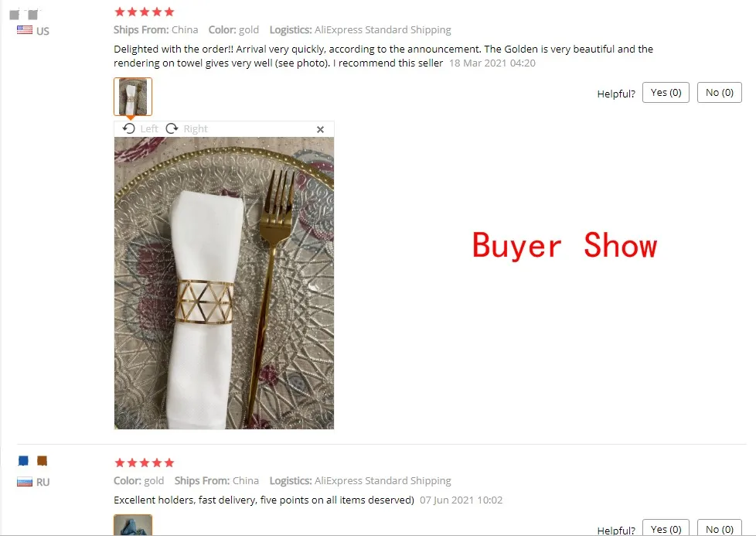This screenshot has width=756, height=536.
Task: Open the RU review photo thumbnail
Action: coord(133,525)
